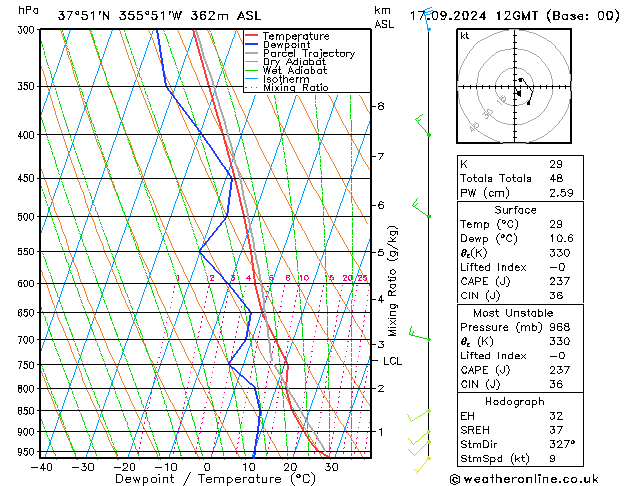
Task: Click the Hodograph section header in table
Action: [516, 400]
